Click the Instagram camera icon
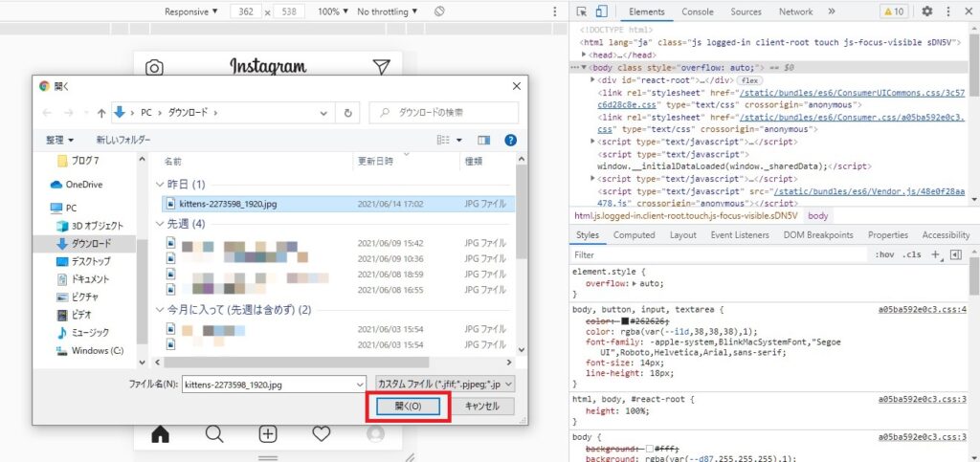The height and width of the screenshot is (462, 980). click(x=154, y=67)
